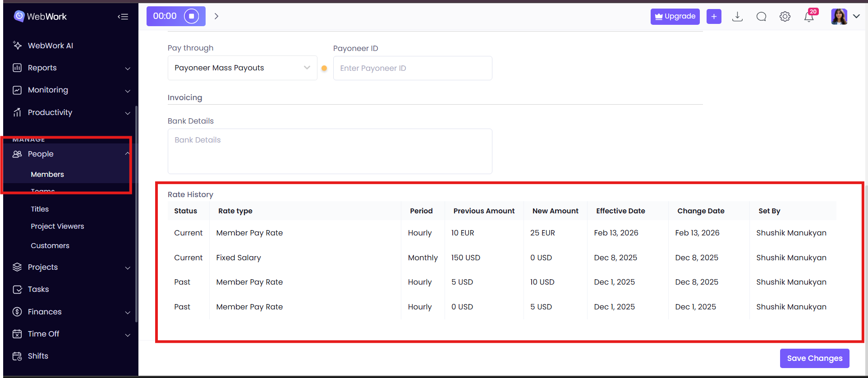
Task: Open the Pay through dropdown
Action: coord(242,68)
